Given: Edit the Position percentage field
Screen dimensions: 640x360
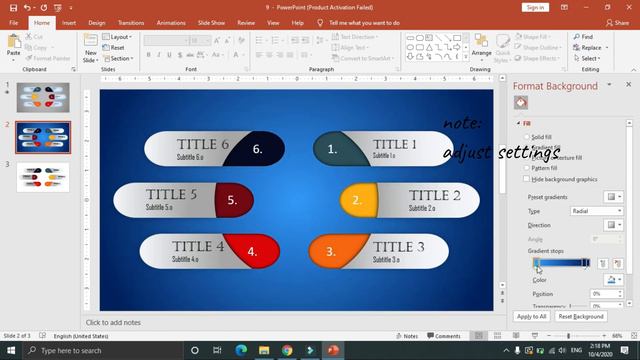Looking at the screenshot, I should coord(606,293).
